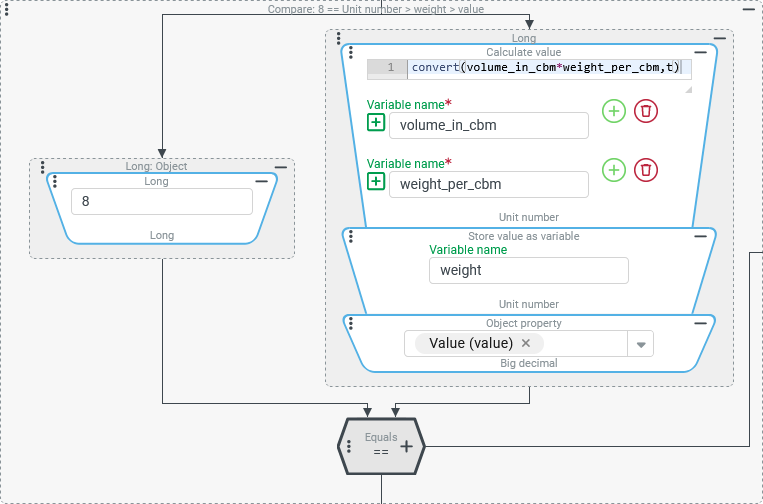This screenshot has height=504, width=763.
Task: Edit the weight_per_cbm variable name field
Action: [489, 184]
